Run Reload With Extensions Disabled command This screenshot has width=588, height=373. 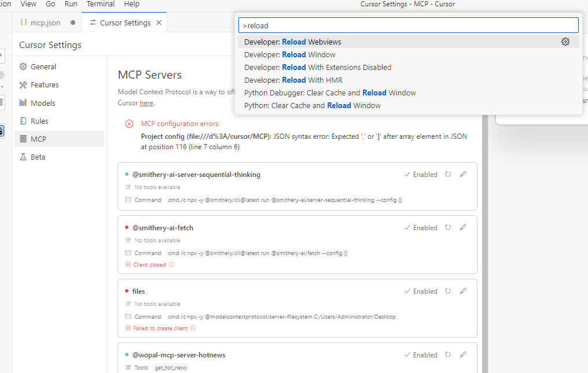pos(409,67)
